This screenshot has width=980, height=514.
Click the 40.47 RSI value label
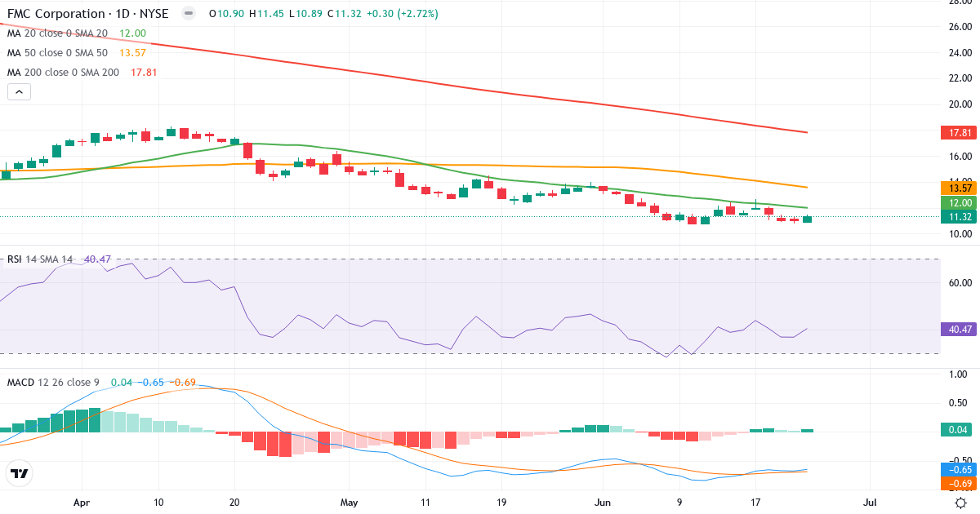960,330
